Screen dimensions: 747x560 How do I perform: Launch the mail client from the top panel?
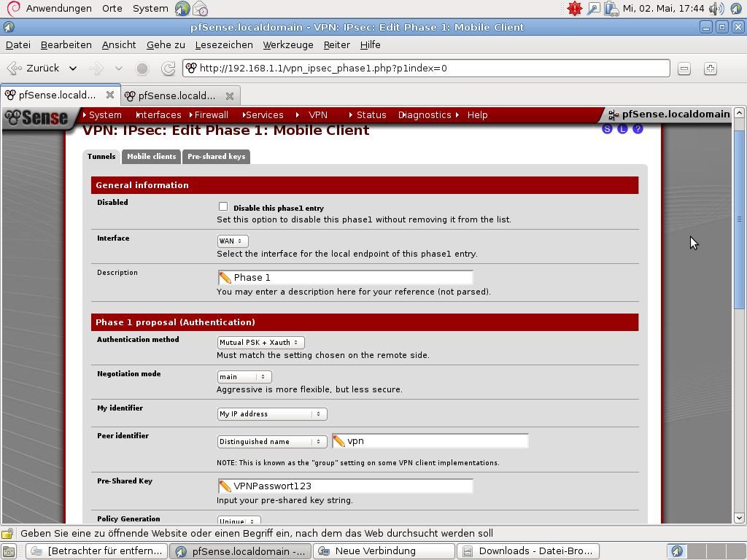pos(200,9)
